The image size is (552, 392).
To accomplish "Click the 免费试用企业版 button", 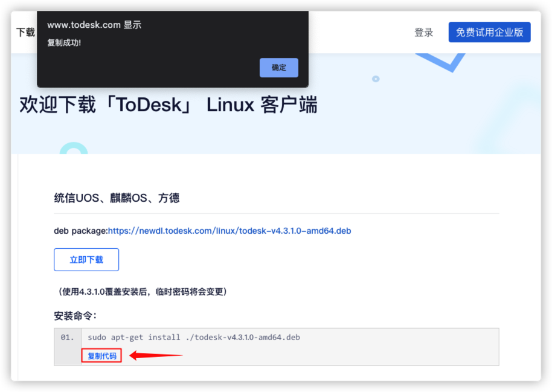I will tap(489, 33).
